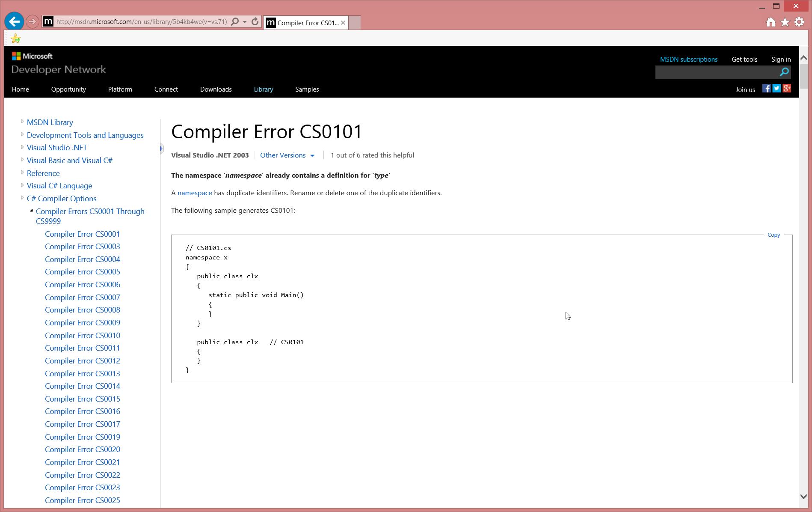This screenshot has height=512, width=812.
Task: Expand Visual Basic and Visual C# node
Action: 22,160
